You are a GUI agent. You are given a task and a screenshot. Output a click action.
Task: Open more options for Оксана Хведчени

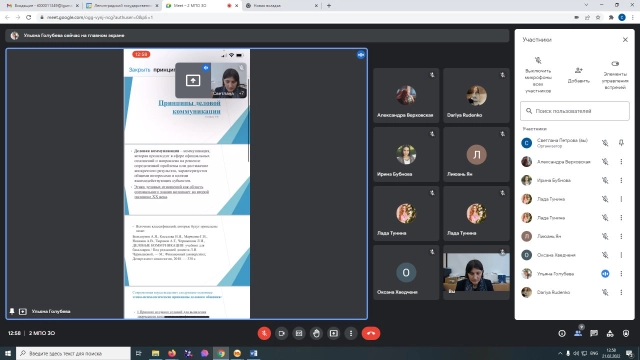(621, 255)
